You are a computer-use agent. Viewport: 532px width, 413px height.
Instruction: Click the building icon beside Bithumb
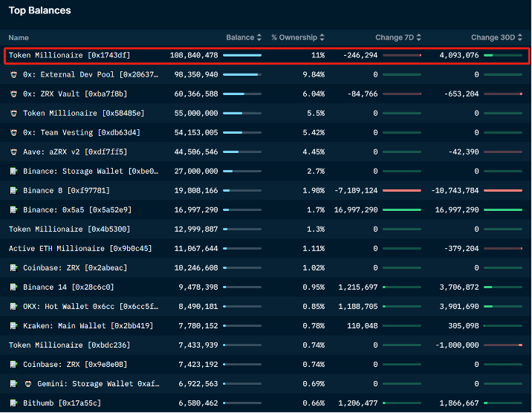13,403
